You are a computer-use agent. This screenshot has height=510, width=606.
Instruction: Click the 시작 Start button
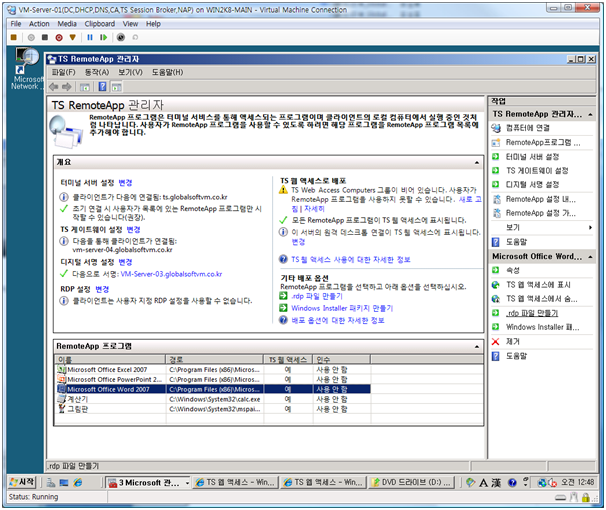click(22, 483)
